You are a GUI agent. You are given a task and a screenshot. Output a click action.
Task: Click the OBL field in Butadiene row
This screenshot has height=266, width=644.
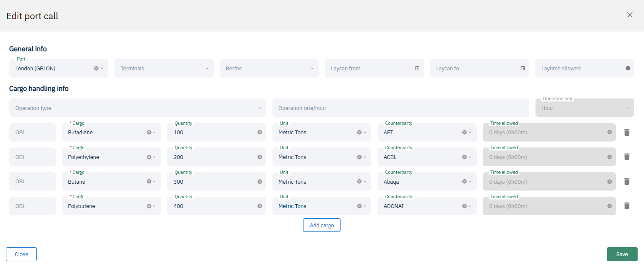pos(32,132)
